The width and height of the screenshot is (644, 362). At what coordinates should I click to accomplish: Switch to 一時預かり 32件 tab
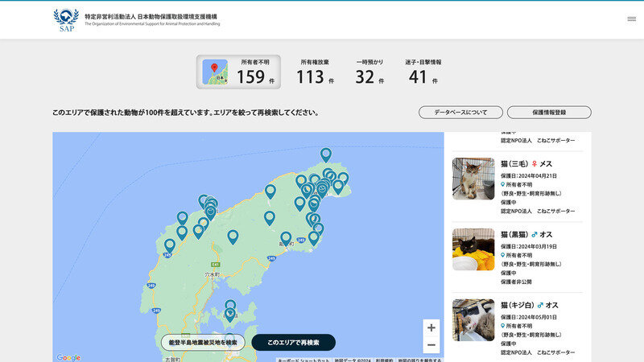[x=369, y=72]
